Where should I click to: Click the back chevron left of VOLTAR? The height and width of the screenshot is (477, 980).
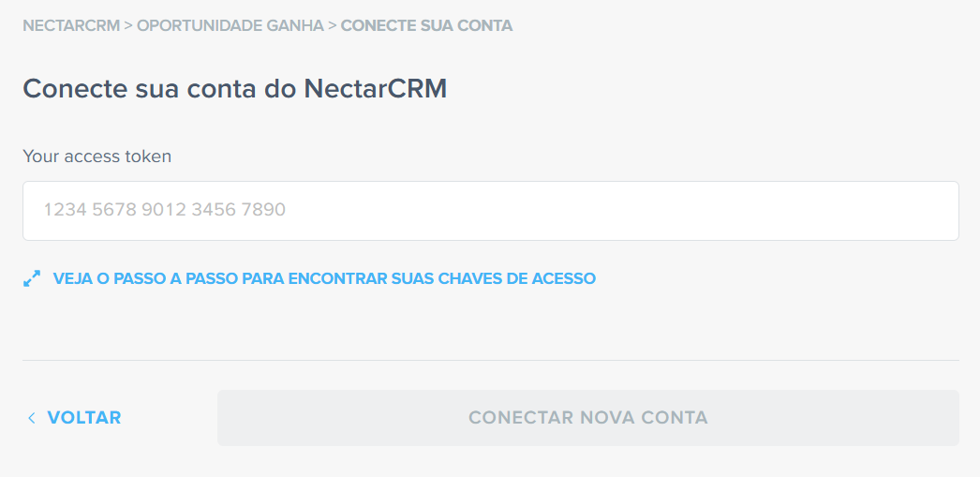[32, 418]
